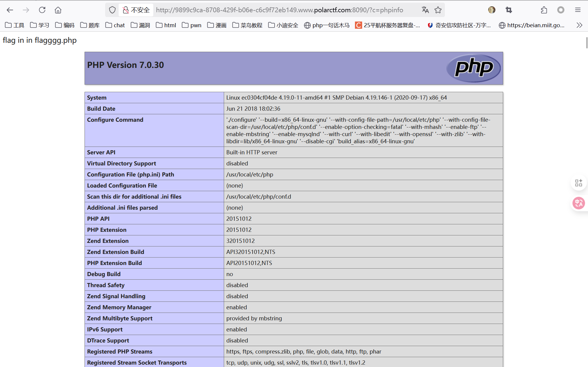Viewport: 588px width, 367px height.
Task: Open the 小迪安全 bookmark folder
Action: click(283, 25)
